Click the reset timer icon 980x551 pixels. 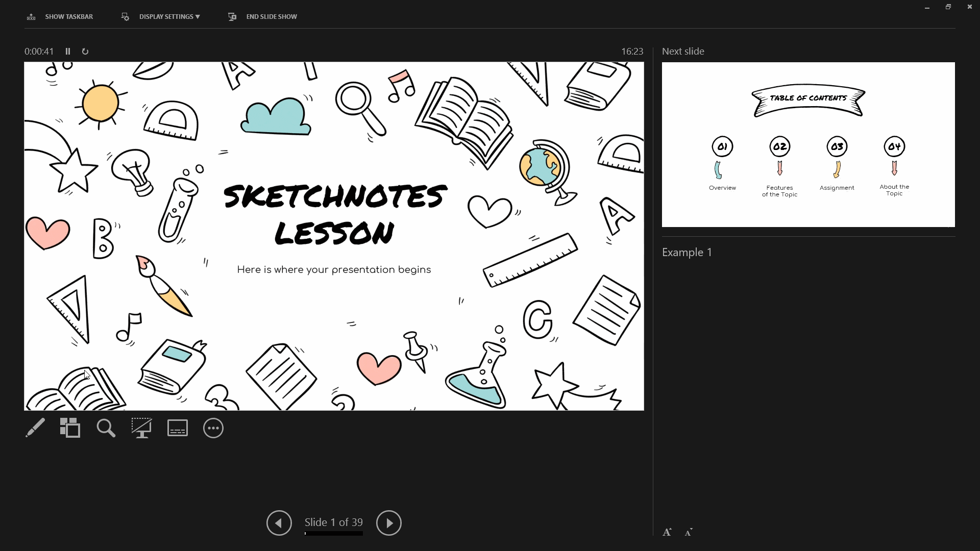pos(85,51)
